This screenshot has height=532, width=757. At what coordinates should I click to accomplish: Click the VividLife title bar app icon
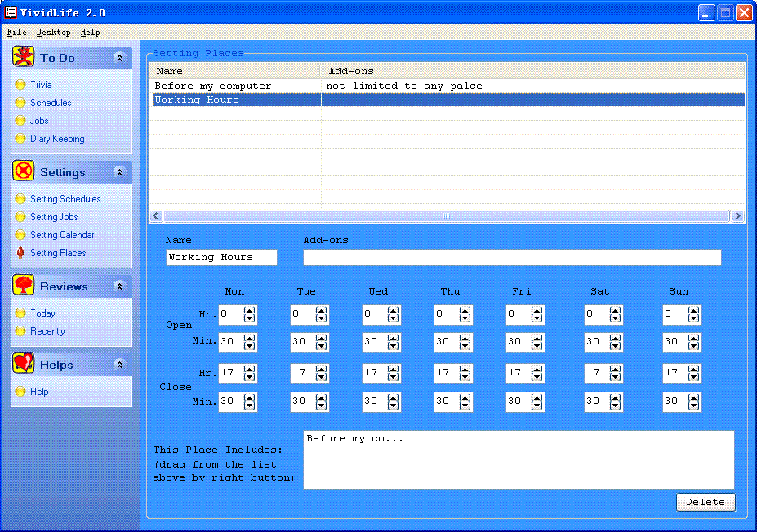click(10, 12)
